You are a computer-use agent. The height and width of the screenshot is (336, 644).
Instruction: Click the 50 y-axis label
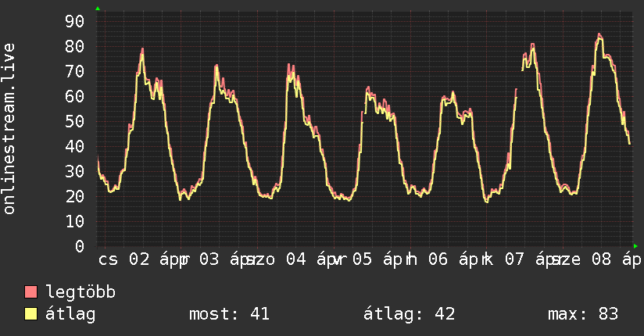(74, 122)
